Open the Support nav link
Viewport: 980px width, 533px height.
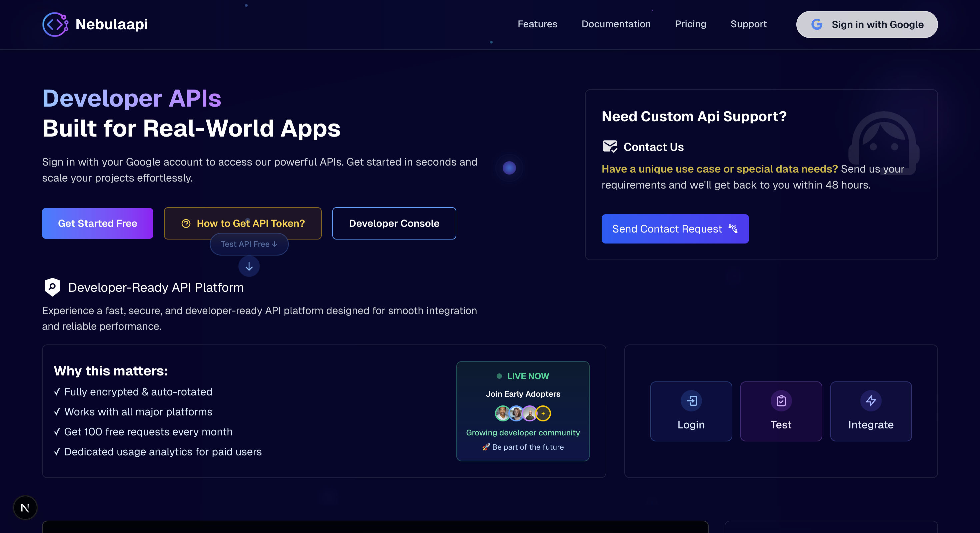click(748, 24)
